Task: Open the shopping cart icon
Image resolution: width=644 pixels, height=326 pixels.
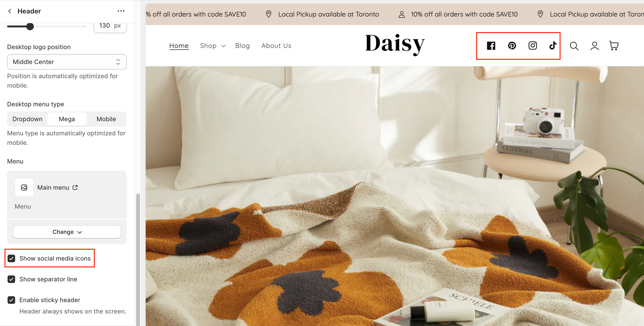Action: pos(614,46)
